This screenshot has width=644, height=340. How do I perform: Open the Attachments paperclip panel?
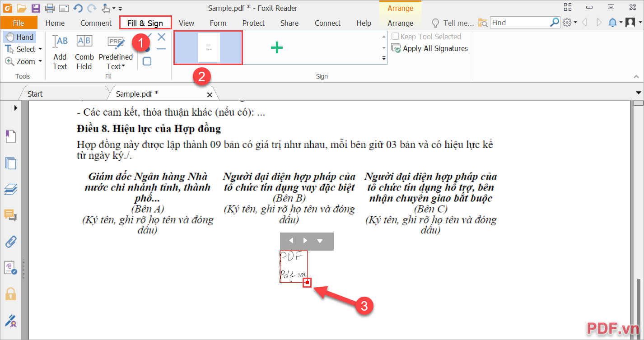click(x=10, y=242)
